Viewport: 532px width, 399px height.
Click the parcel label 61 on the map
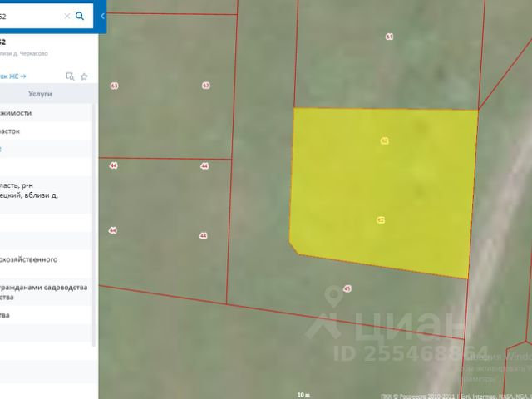tap(389, 37)
